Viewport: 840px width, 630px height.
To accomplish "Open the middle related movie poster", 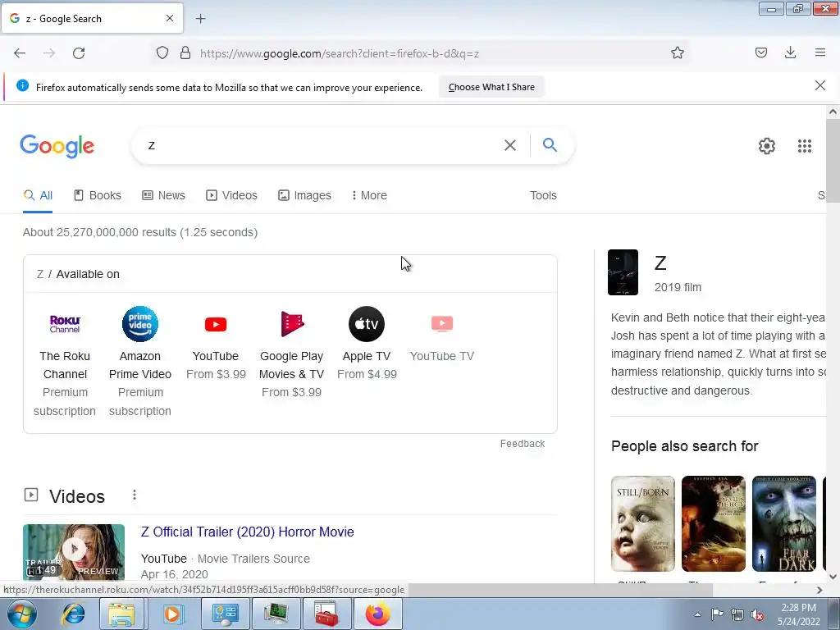I will 713,523.
